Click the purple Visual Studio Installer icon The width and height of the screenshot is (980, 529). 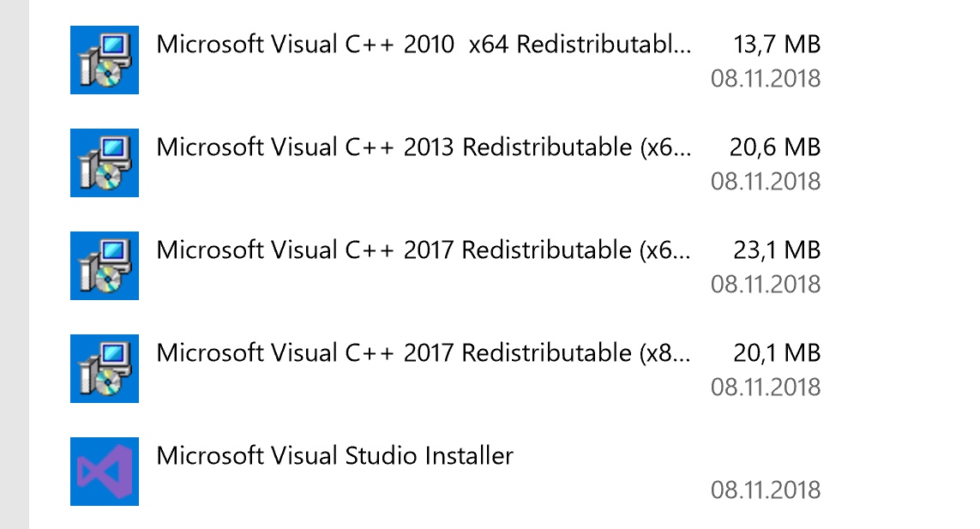(105, 472)
